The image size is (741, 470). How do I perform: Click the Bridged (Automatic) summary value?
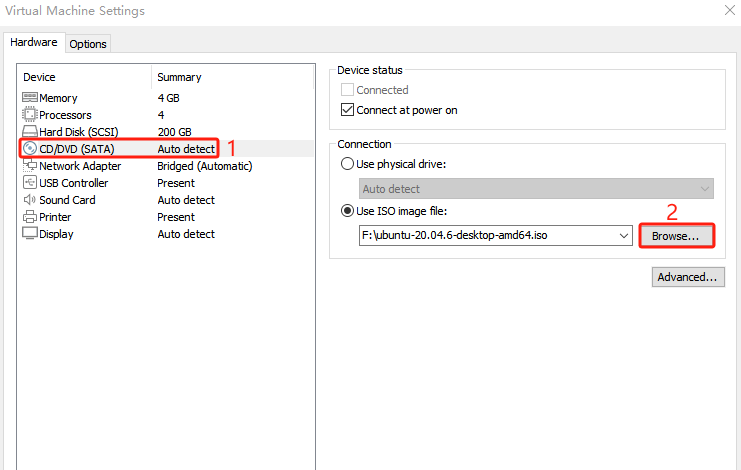click(205, 166)
